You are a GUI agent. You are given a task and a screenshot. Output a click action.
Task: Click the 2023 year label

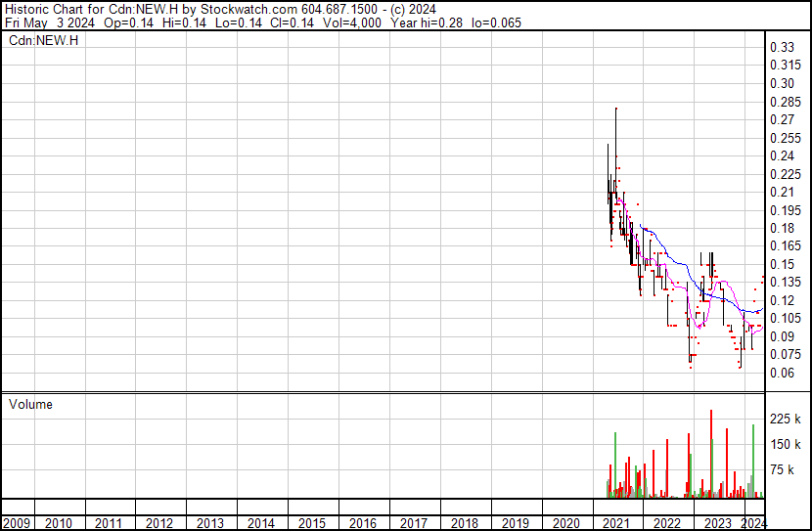(x=718, y=523)
